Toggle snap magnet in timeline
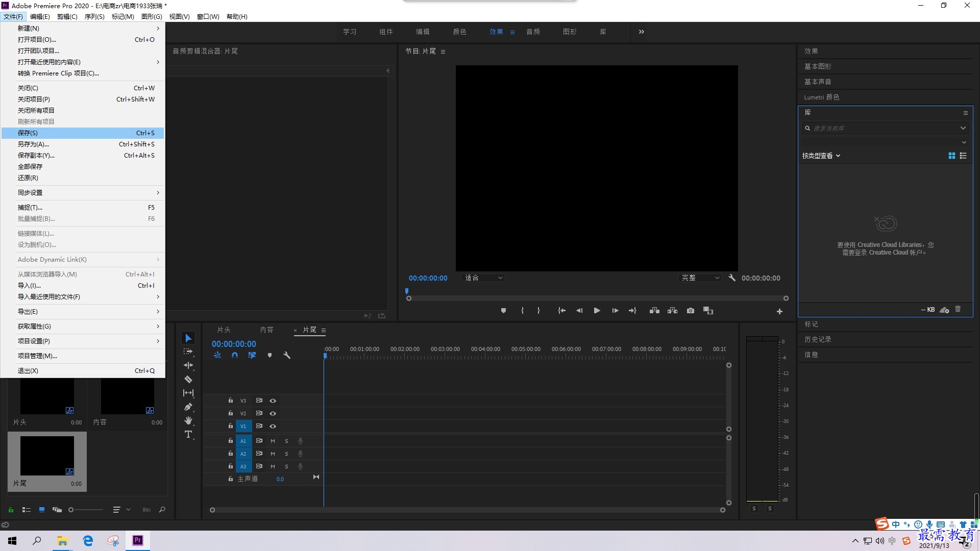This screenshot has height=551, width=980. [x=235, y=355]
